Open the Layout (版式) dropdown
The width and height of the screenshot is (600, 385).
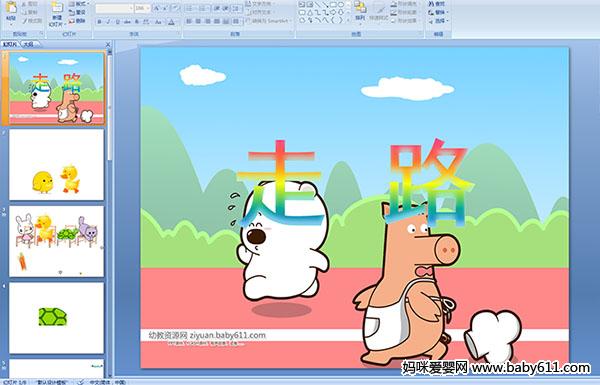click(78, 4)
